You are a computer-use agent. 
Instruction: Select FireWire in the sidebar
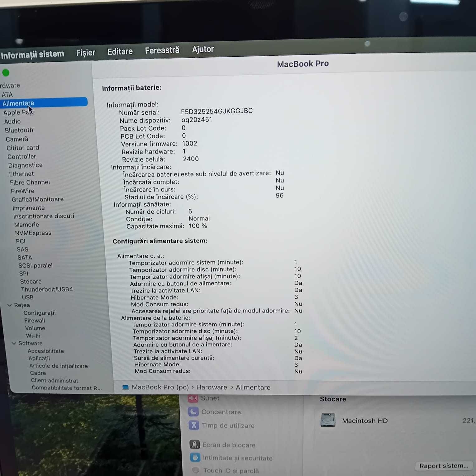(22, 191)
